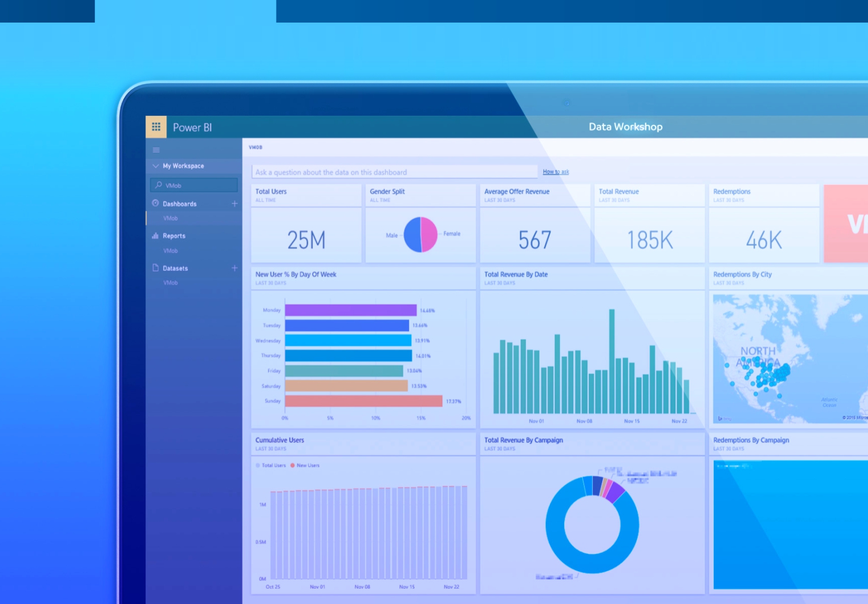Add a new dashboard with plus icon

pyautogui.click(x=235, y=203)
